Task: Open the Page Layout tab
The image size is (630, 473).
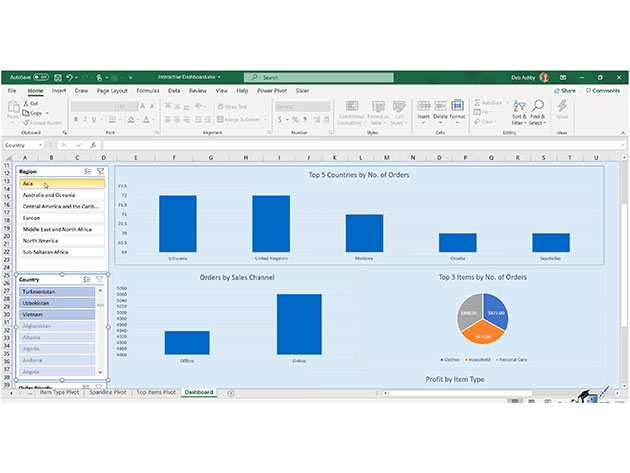Action: click(112, 91)
